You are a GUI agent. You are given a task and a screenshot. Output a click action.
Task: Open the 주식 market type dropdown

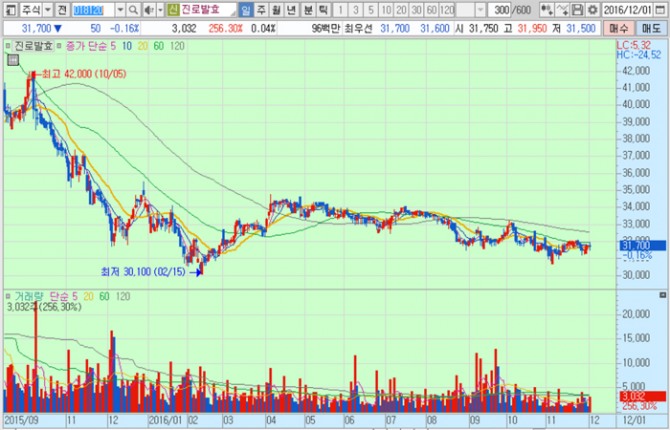click(47, 9)
